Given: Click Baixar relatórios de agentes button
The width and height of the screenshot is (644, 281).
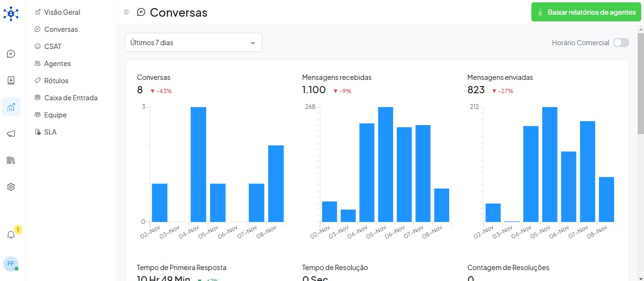Looking at the screenshot, I should (x=586, y=12).
